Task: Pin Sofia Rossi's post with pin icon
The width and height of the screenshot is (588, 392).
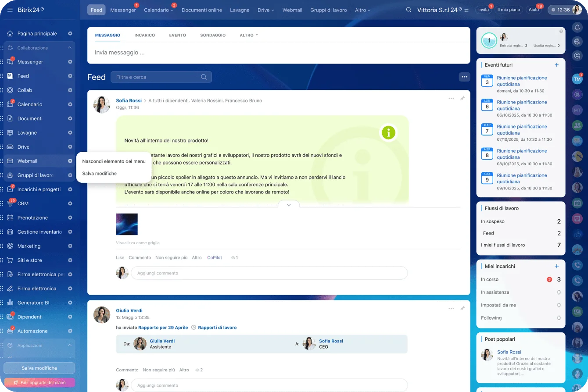Action: click(x=462, y=99)
